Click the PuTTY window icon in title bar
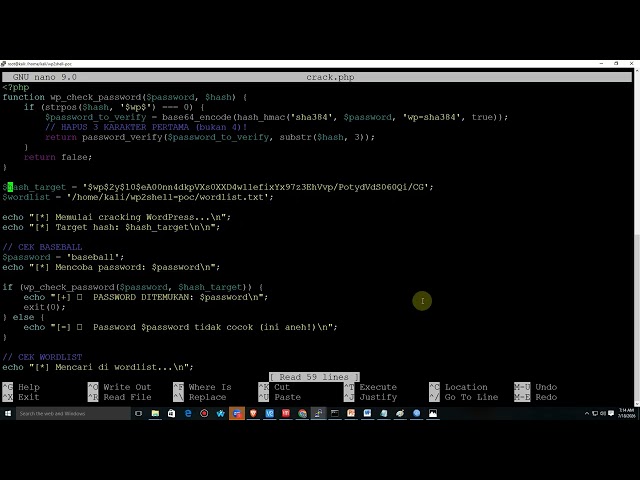 (4, 64)
